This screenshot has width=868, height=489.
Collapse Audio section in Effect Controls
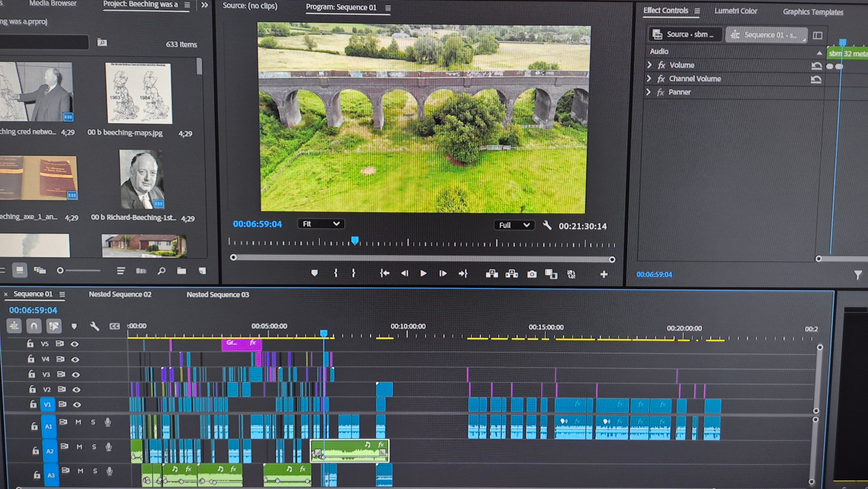[x=819, y=53]
